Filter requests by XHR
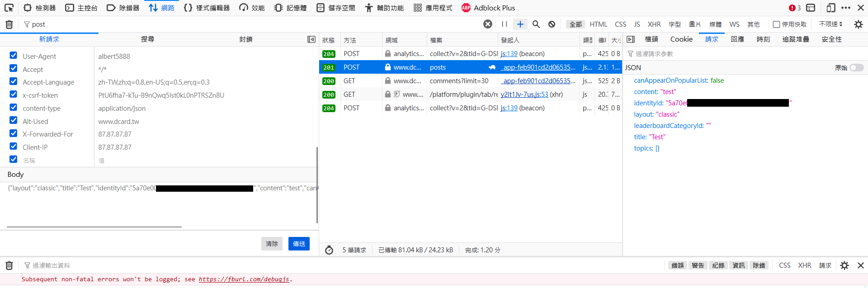 654,24
